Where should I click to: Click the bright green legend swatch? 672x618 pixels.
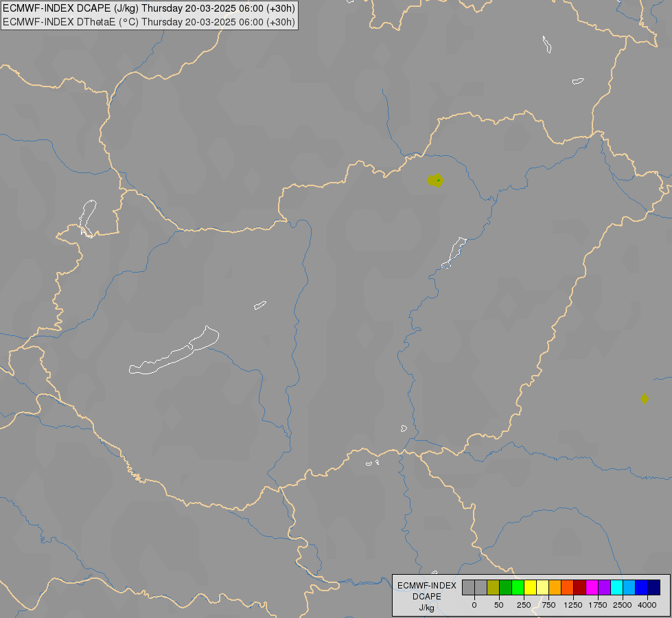(x=518, y=588)
